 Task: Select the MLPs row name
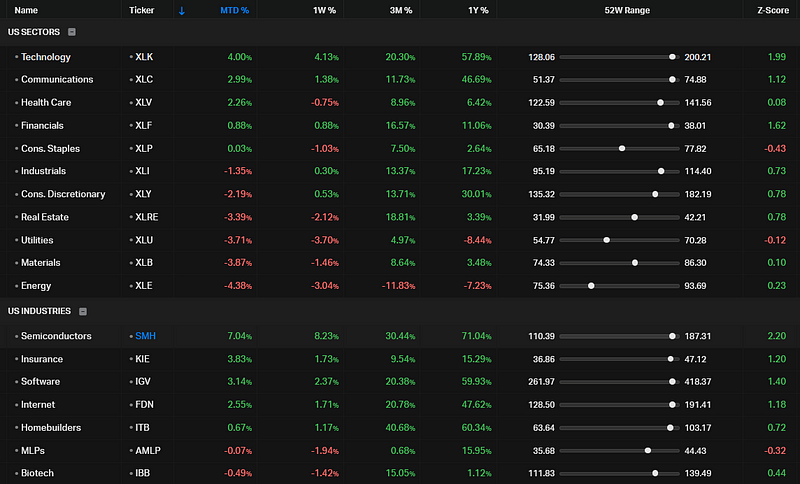coord(33,451)
